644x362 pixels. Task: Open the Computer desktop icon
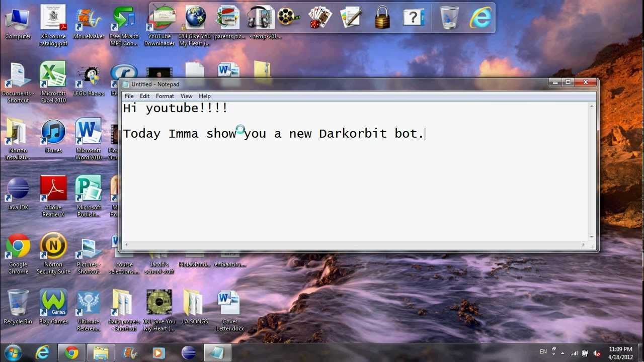click(18, 23)
